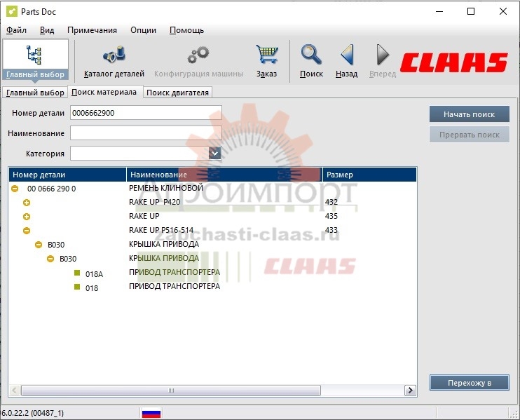520x420 pixels.
Task: Click the RAKE UP P516-514 name
Action: 161,230
